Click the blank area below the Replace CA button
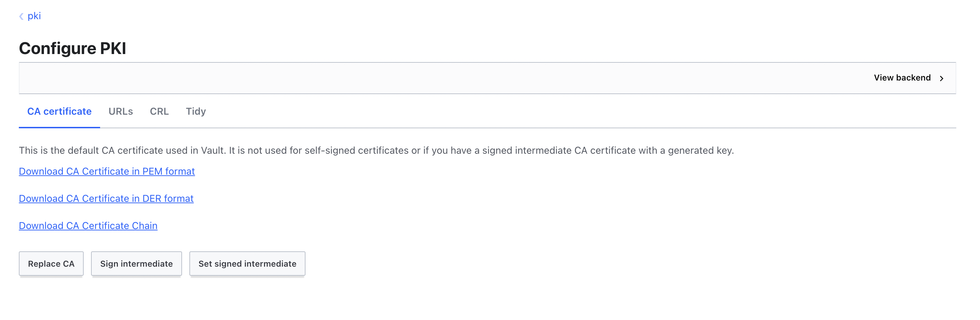 51,300
